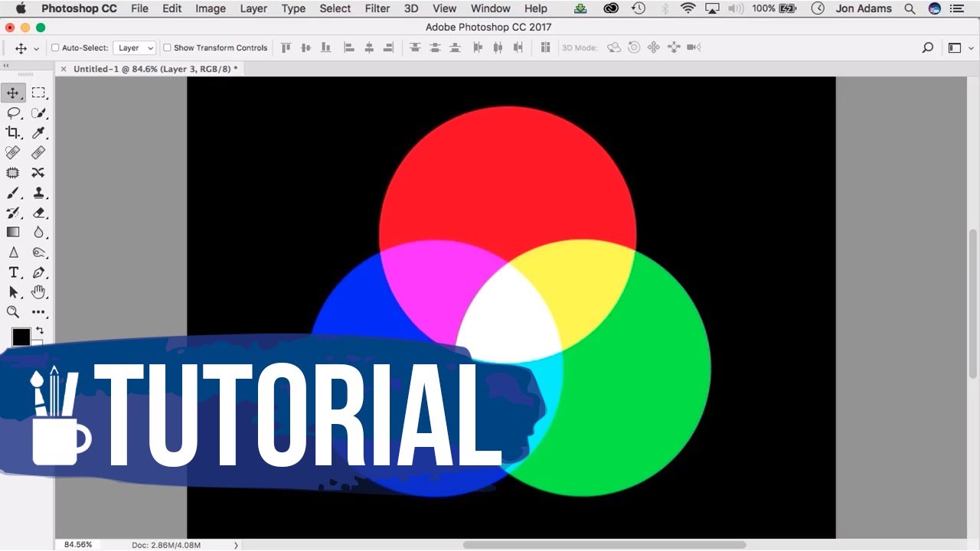This screenshot has width=980, height=551.
Task: Distribute bottom edges in options bar
Action: 455,47
